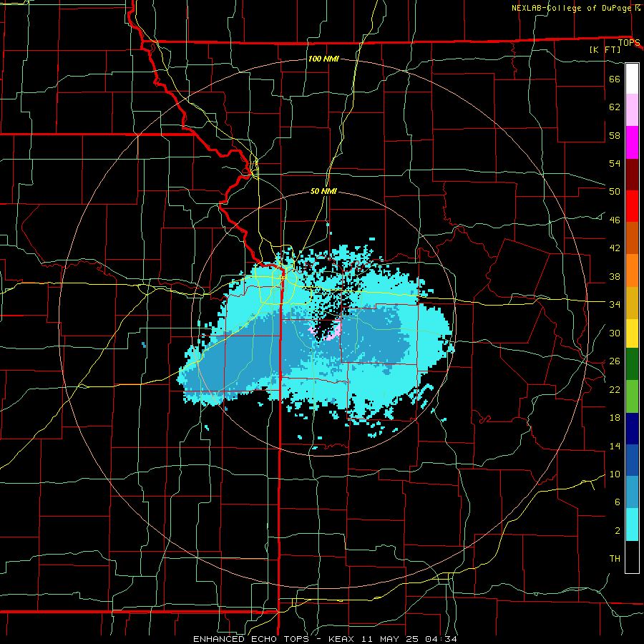
Task: Click the legend value 14
Action: (615, 446)
